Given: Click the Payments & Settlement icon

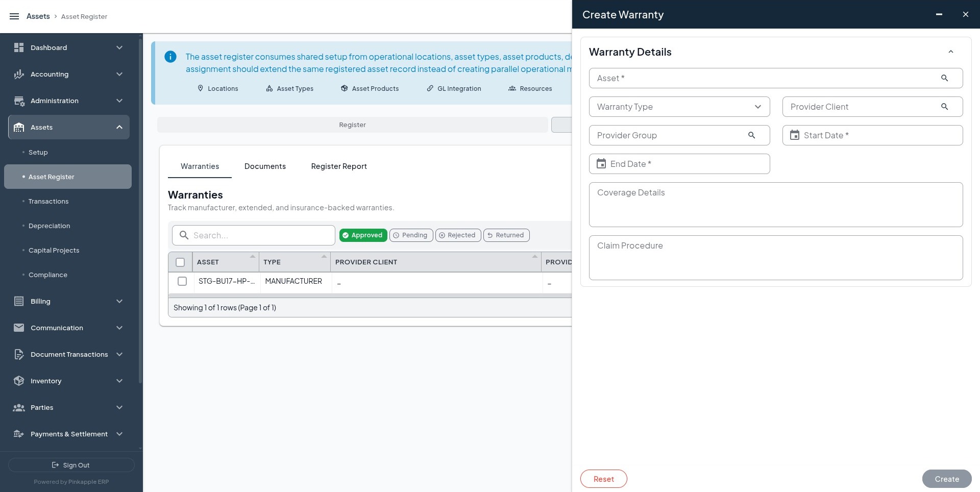Looking at the screenshot, I should (x=19, y=434).
